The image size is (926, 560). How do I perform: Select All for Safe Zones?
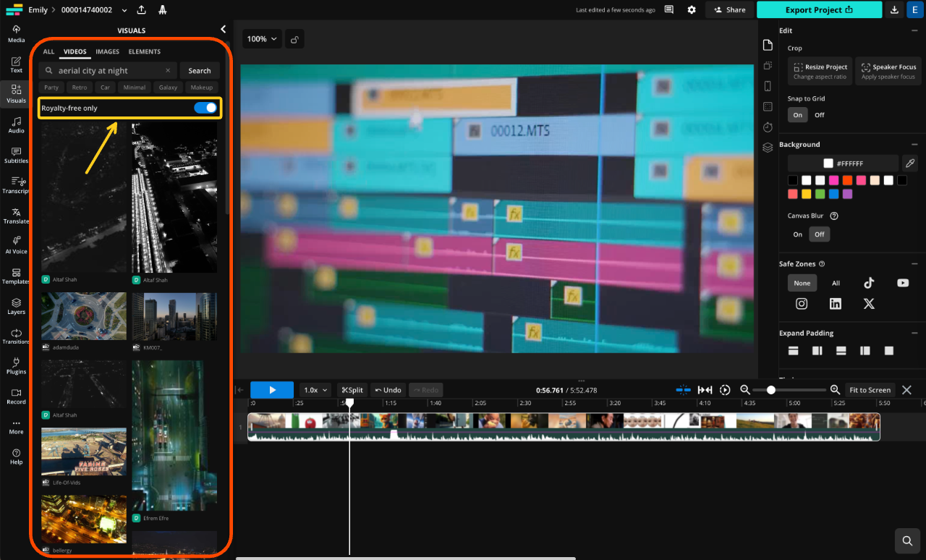coord(836,283)
